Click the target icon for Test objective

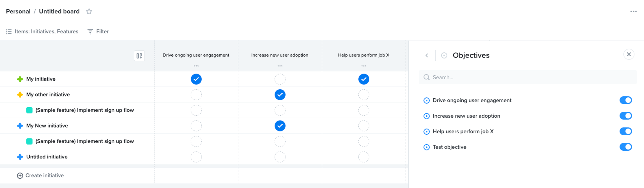pos(427,147)
